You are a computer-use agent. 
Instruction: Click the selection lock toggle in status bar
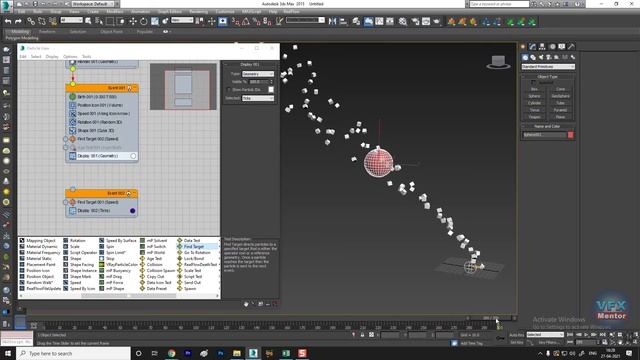[362, 335]
